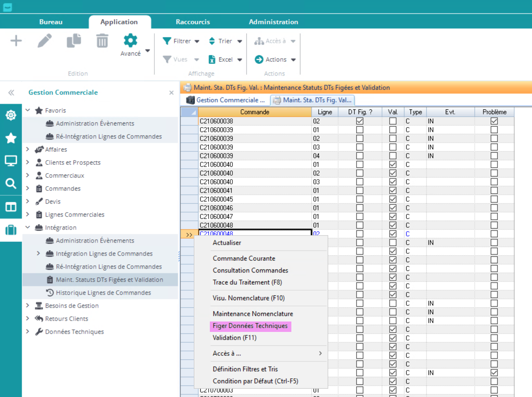Open the Excel export dropdown

click(x=225, y=59)
